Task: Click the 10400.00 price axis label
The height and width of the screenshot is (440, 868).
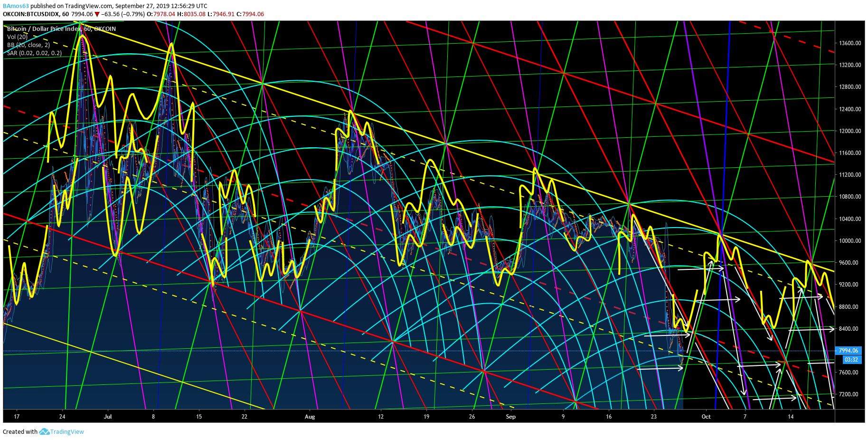Action: [x=850, y=219]
